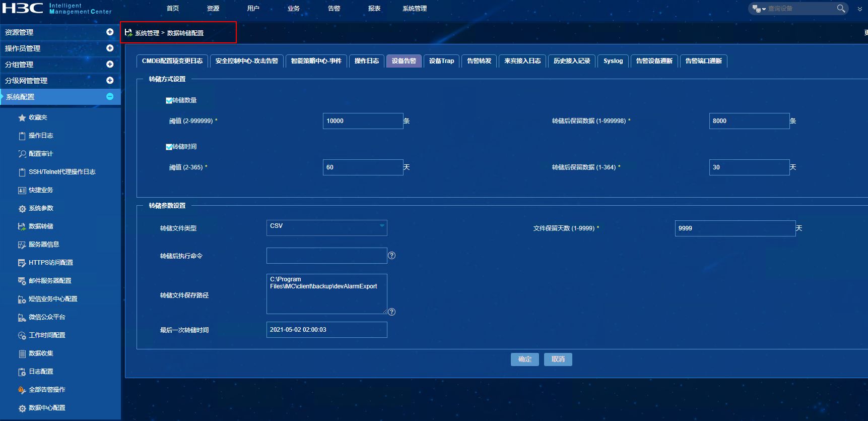Click help icon next to 转储后执行命令
This screenshot has width=868, height=421.
392,256
